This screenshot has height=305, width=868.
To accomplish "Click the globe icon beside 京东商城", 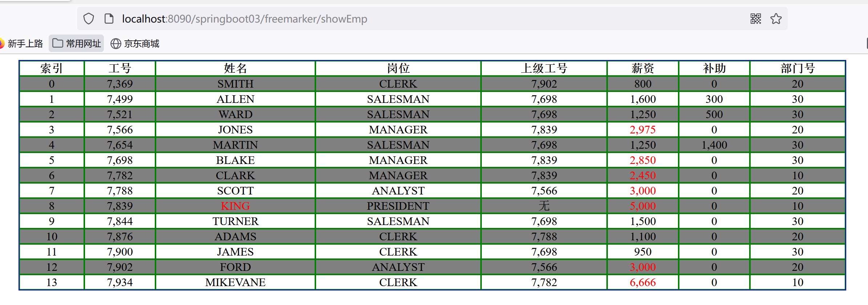I will 116,44.
